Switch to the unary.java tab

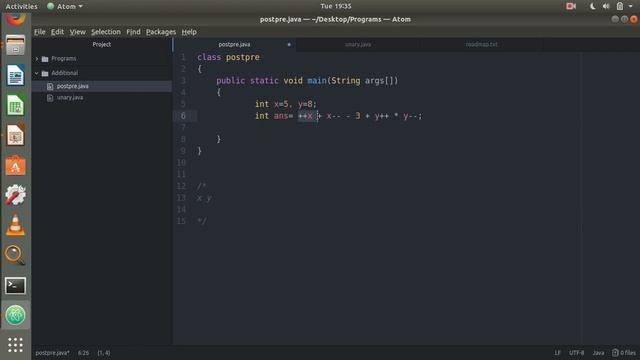(x=358, y=44)
